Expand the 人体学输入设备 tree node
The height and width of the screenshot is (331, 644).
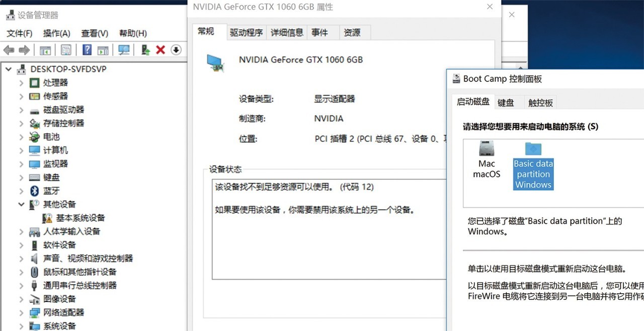click(21, 231)
